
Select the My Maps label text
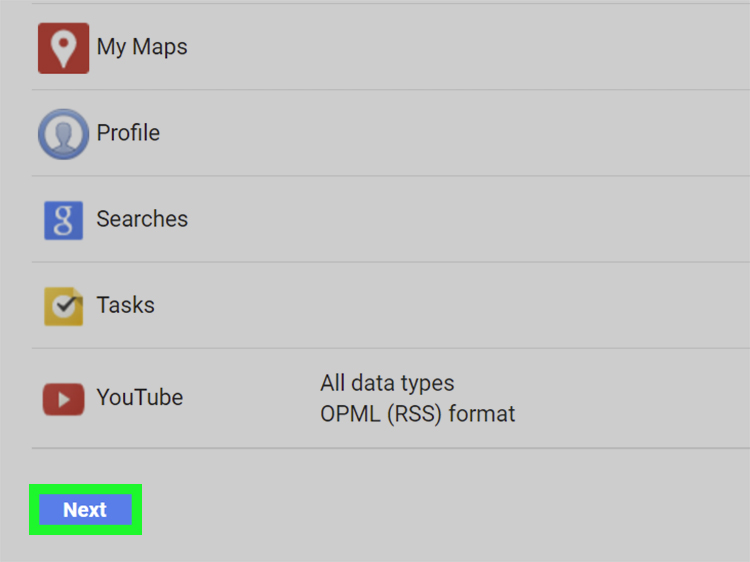[142, 47]
